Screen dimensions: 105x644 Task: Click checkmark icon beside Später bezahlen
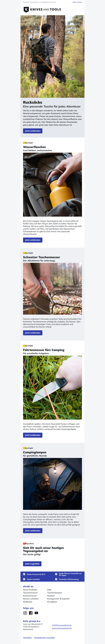click(24, 579)
